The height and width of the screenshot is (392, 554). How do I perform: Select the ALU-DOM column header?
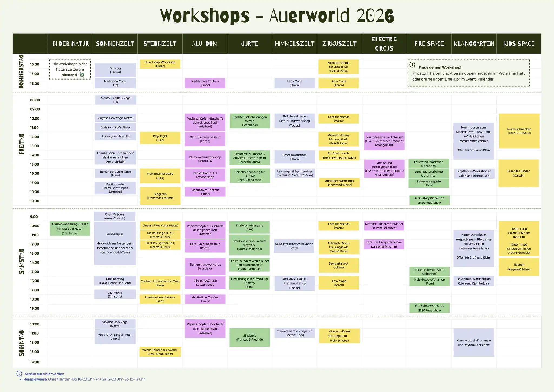[205, 44]
